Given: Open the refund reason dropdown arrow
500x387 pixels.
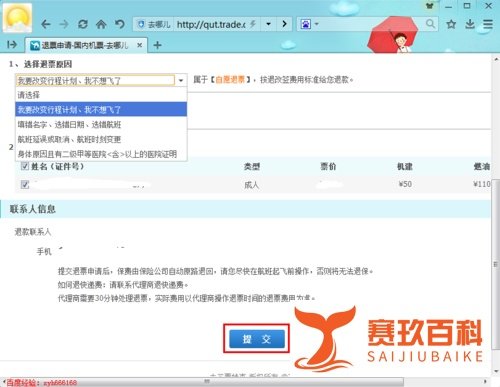Looking at the screenshot, I should (181, 80).
